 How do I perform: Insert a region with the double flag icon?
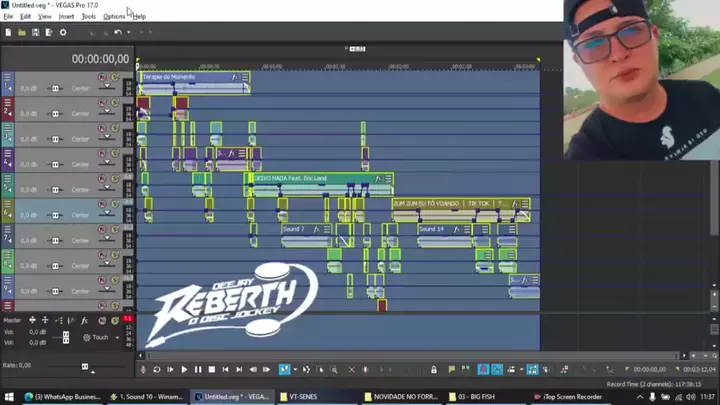466,369
